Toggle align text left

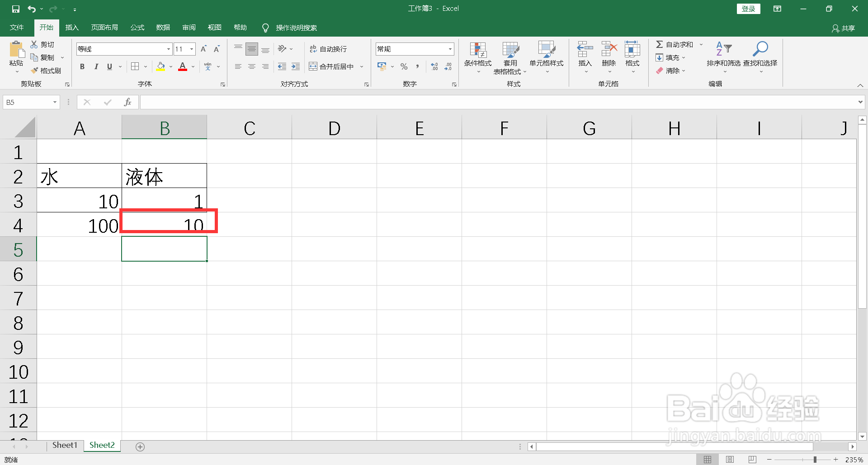coord(238,66)
